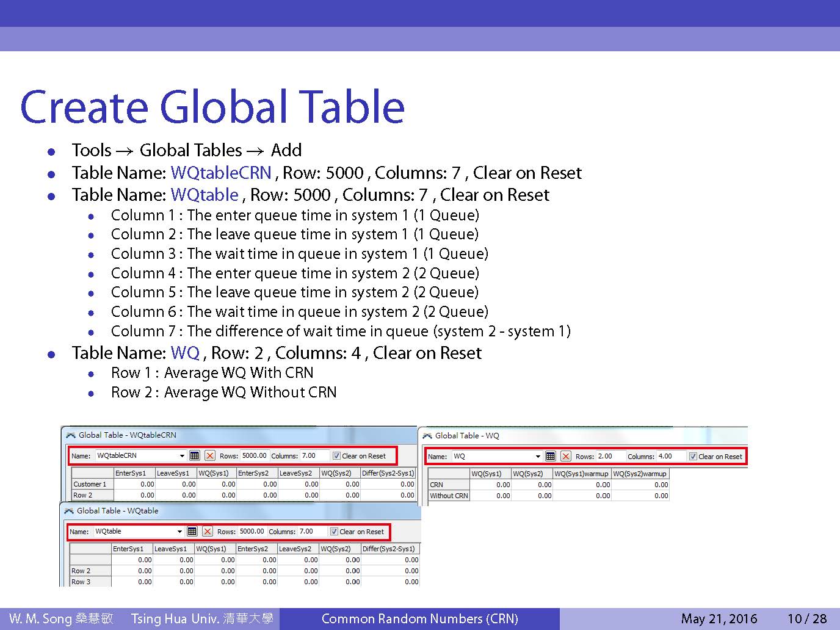This screenshot has width=840, height=630.
Task: Select the WQ(Sys1)warmup column header
Action: (581, 474)
